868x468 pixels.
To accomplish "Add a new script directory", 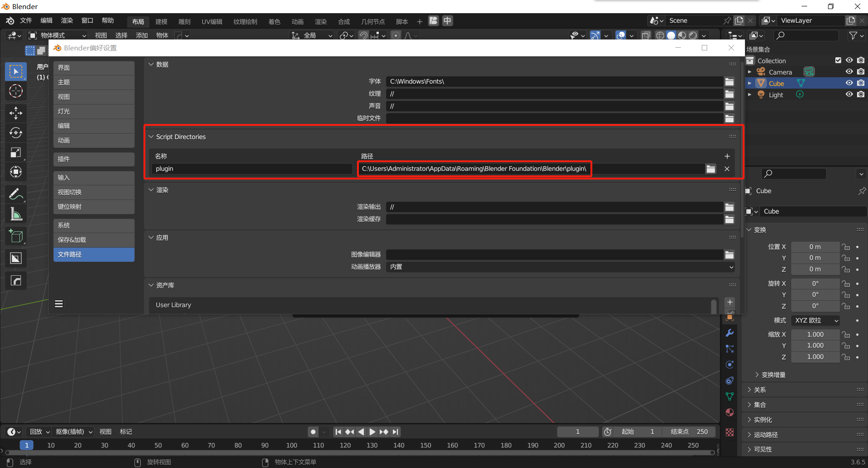I will (x=727, y=156).
